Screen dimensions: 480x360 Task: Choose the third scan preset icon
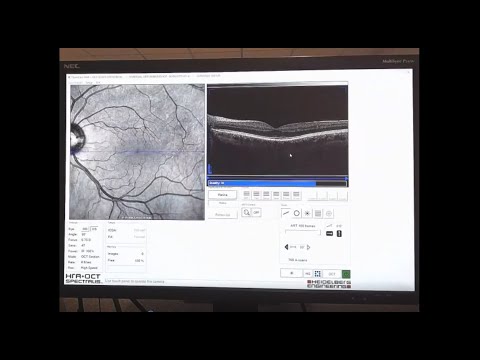click(x=266, y=195)
